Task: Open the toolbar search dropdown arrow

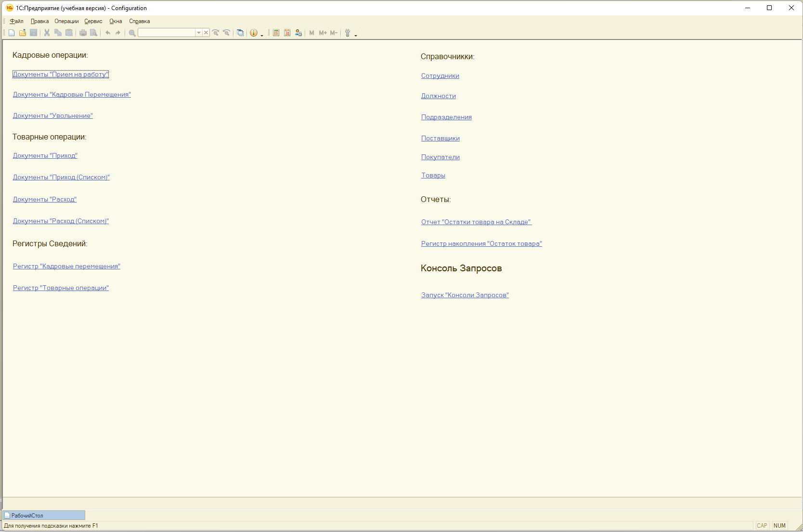Action: coord(198,33)
